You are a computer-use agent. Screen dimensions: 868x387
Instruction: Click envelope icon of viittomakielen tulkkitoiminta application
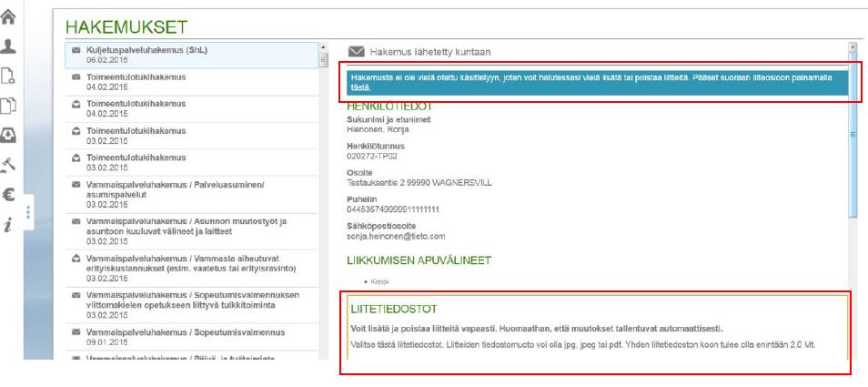(76, 295)
